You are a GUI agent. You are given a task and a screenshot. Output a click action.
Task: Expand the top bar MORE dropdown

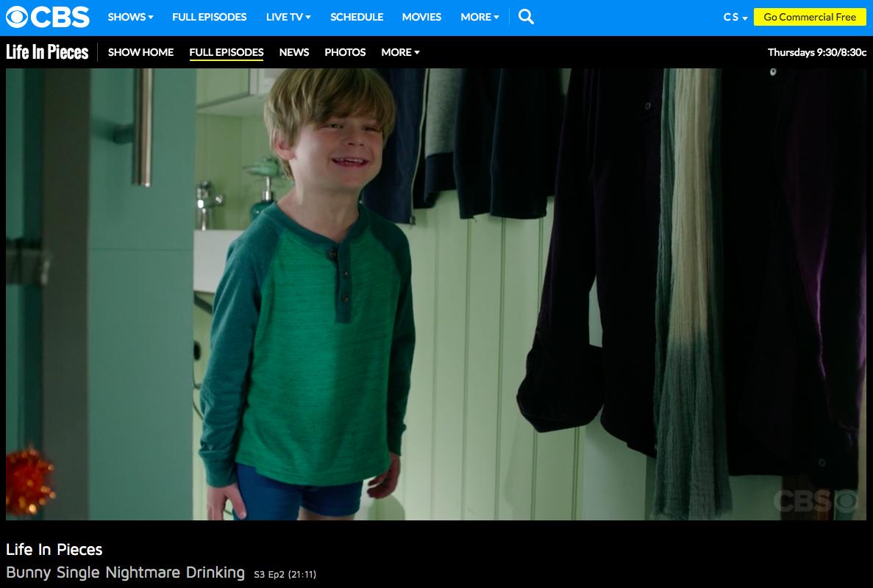(x=480, y=17)
